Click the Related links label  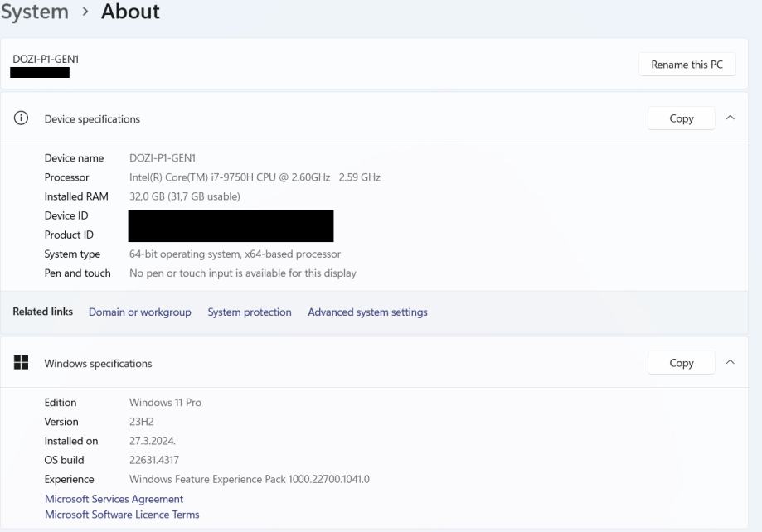pos(43,312)
